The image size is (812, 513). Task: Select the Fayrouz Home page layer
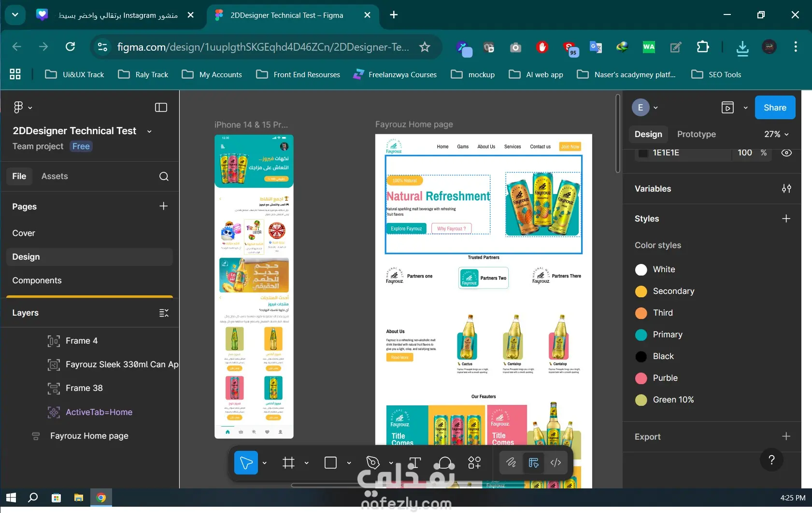pyautogui.click(x=90, y=436)
